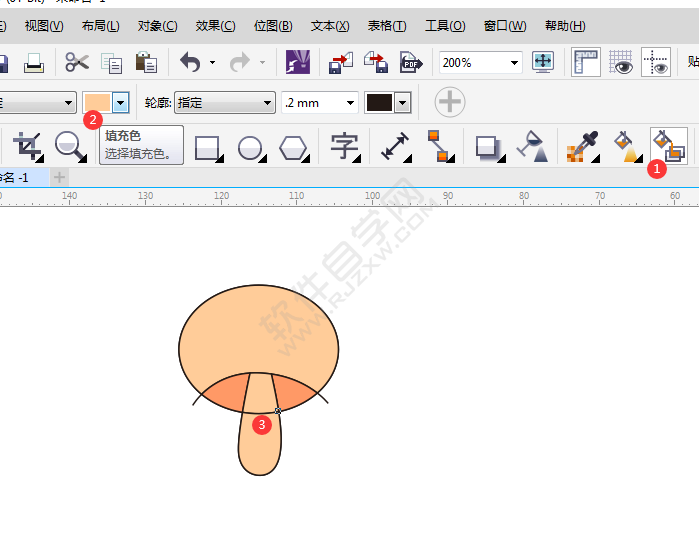Click the black outline color swatch
Screen dimensions: 699x536
tap(379, 102)
